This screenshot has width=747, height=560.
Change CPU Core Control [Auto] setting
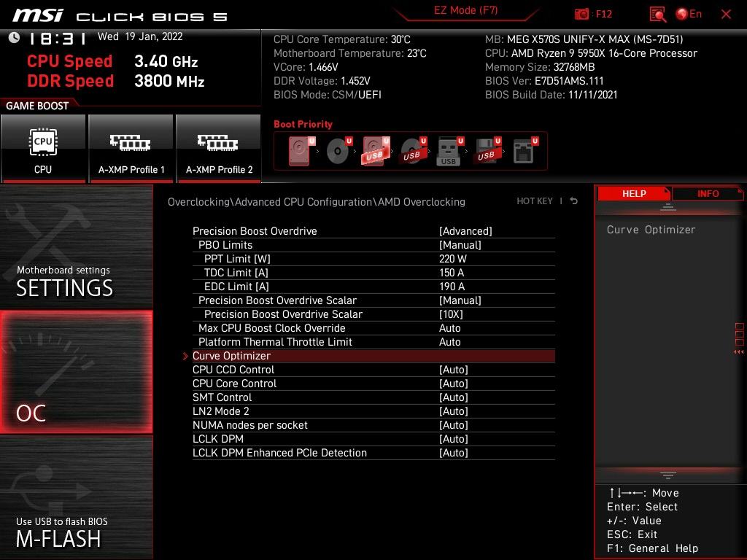373,384
